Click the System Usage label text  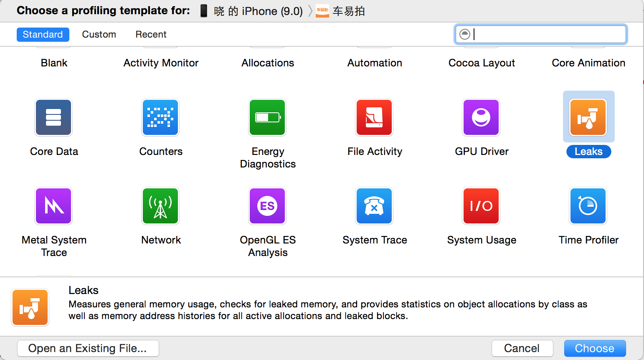(x=482, y=240)
